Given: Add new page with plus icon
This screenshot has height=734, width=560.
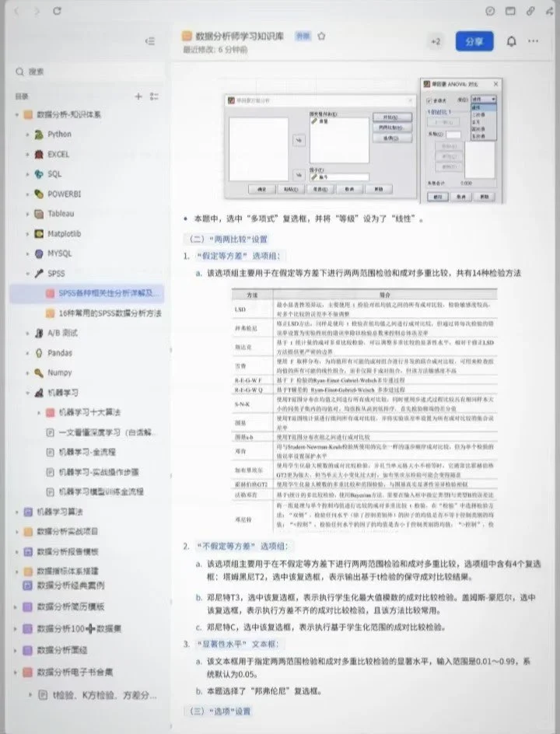Looking at the screenshot, I should (138, 96).
